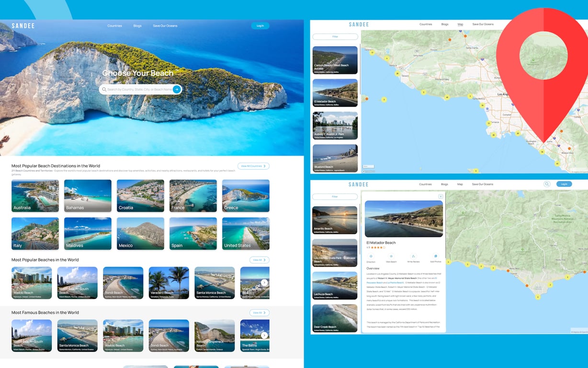Screen dimensions: 588x368
Task: Open the Italy destination card
Action: click(35, 234)
